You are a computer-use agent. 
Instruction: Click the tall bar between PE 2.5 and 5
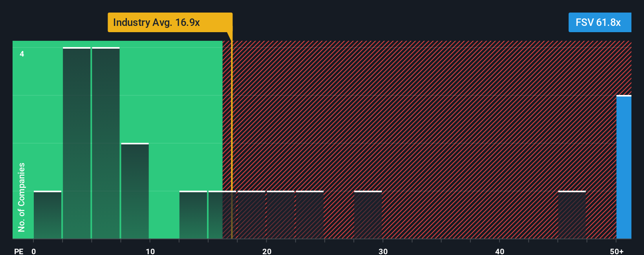[x=77, y=143]
